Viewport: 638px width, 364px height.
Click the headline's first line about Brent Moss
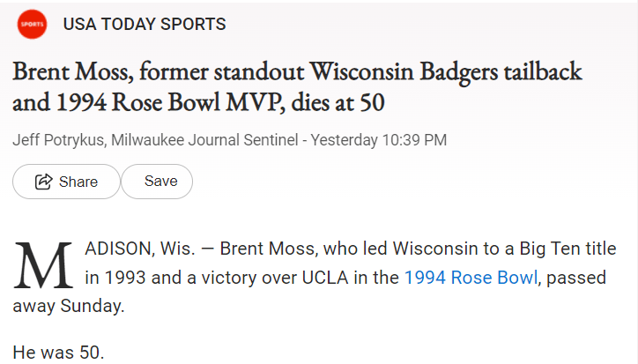[x=297, y=72]
